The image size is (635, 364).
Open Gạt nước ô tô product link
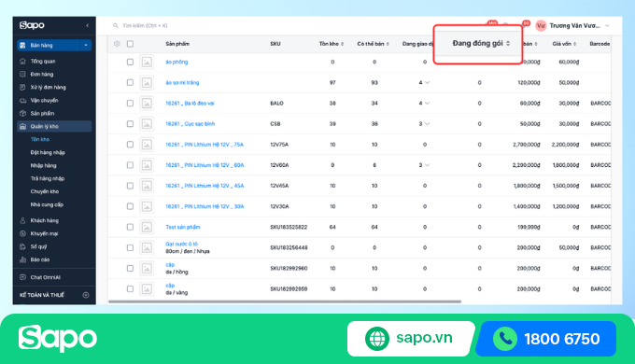[x=181, y=245]
